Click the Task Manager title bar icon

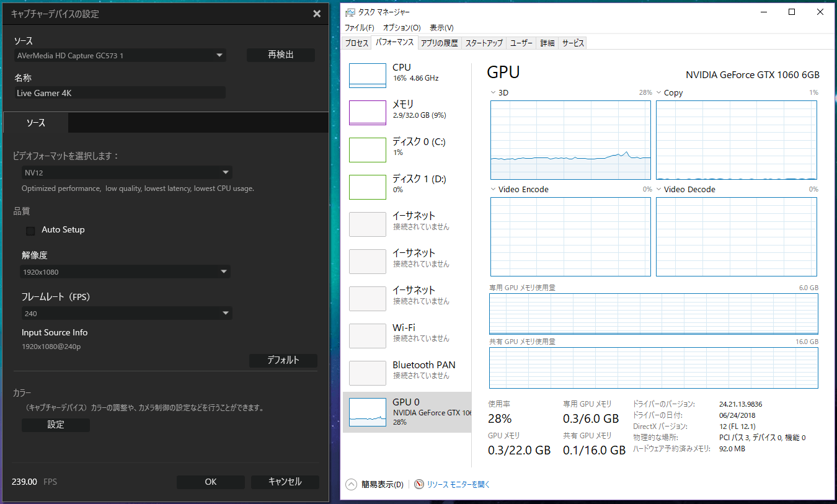(351, 12)
